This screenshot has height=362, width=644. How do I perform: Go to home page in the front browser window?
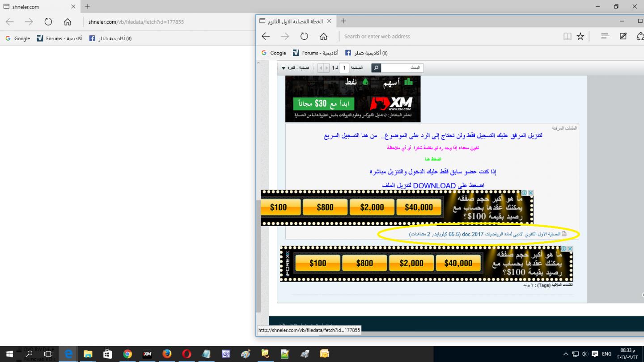(323, 36)
